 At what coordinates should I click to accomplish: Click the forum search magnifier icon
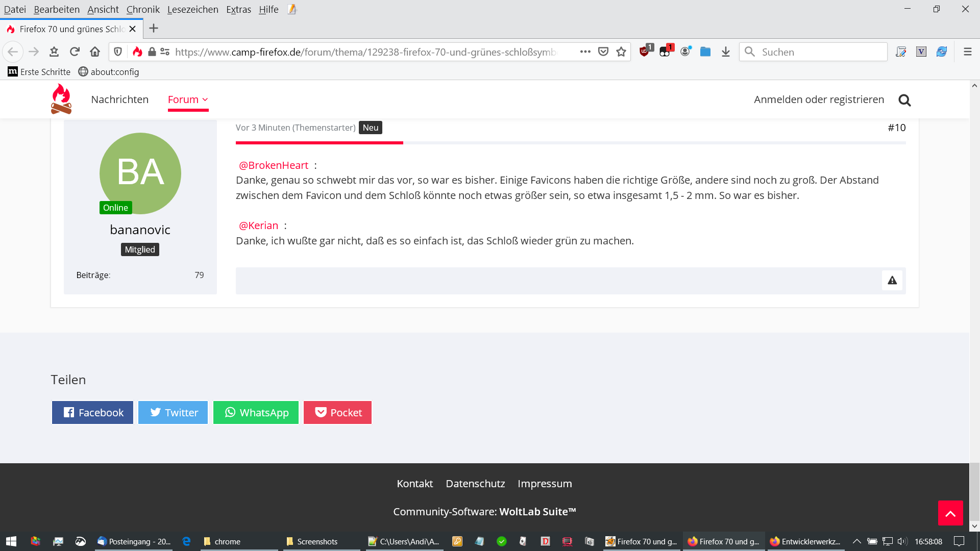click(x=904, y=100)
